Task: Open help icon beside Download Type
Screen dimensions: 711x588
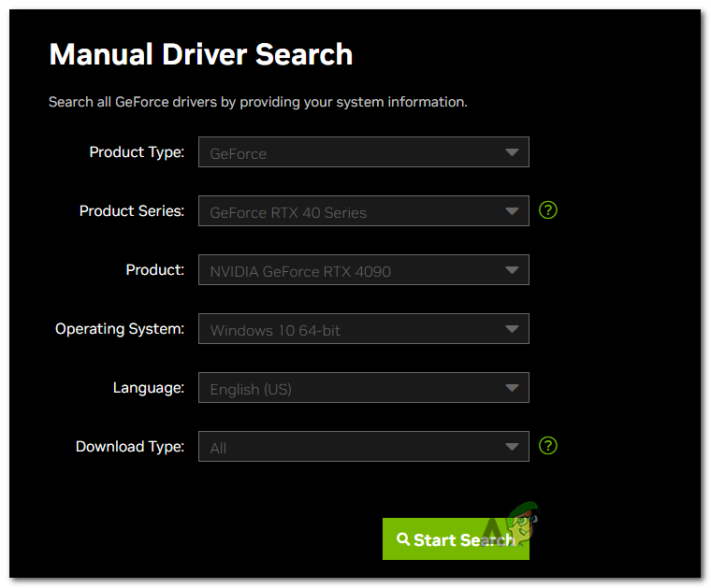Action: point(548,446)
